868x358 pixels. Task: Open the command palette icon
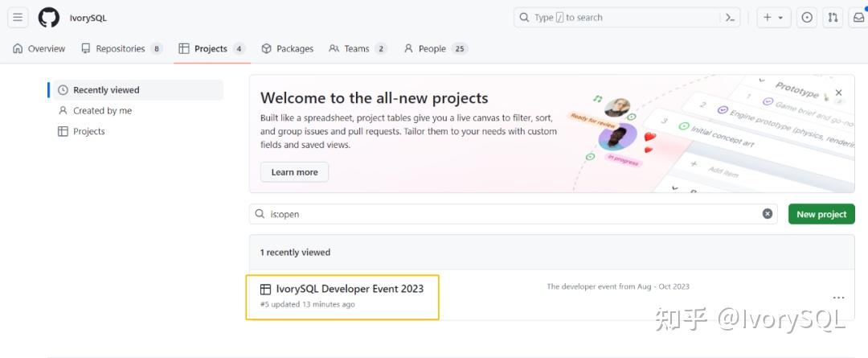pyautogui.click(x=730, y=18)
